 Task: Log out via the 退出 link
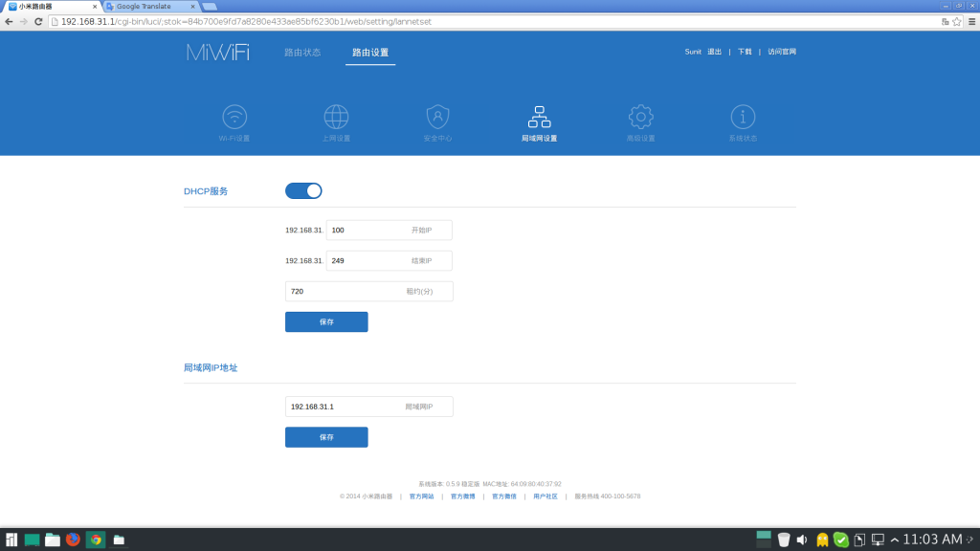pos(713,52)
